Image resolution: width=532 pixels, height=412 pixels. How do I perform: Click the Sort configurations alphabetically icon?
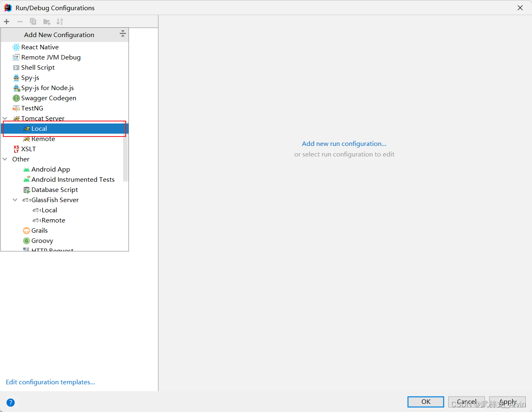point(60,22)
